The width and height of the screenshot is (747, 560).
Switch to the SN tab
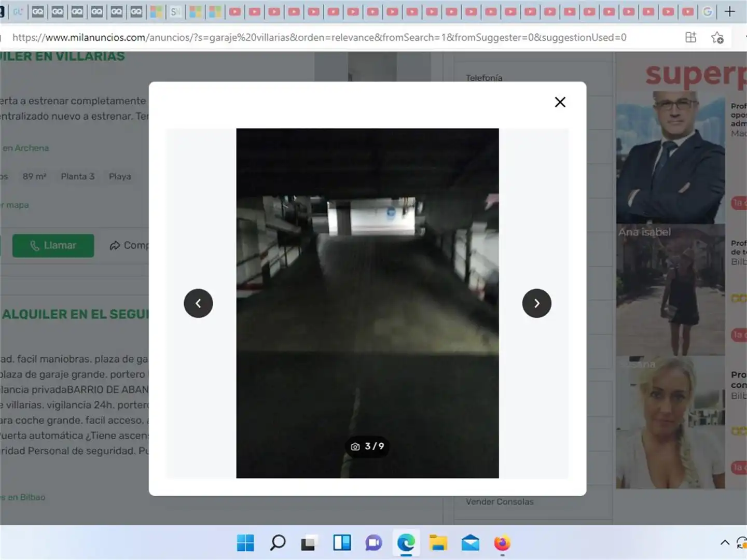point(176,11)
